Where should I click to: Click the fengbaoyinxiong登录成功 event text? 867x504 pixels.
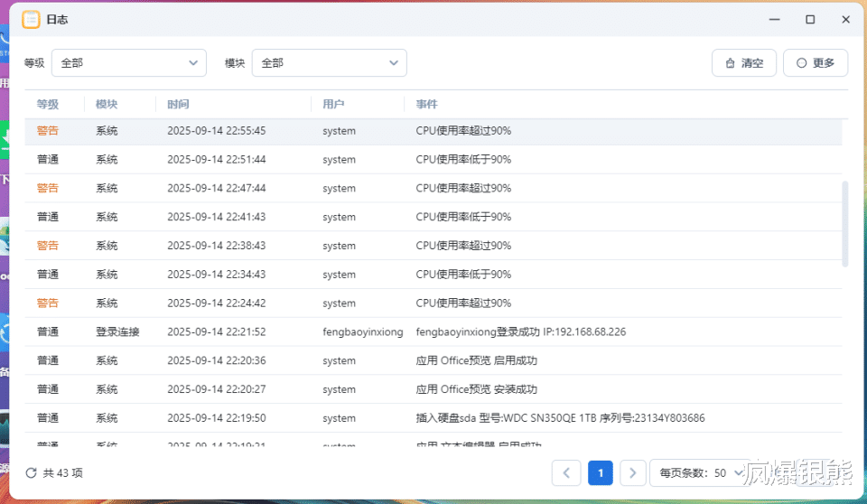(521, 332)
